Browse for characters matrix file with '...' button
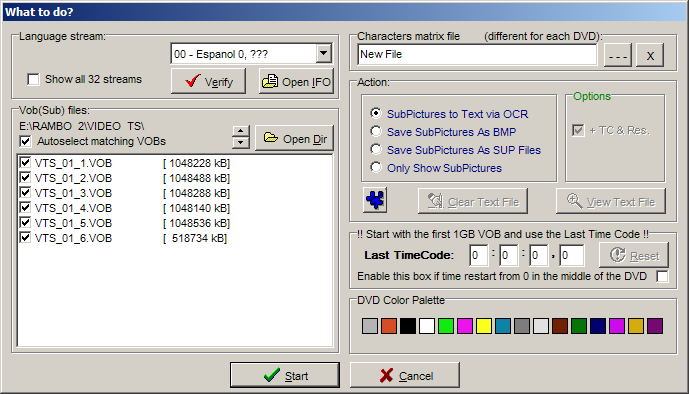 coord(618,55)
